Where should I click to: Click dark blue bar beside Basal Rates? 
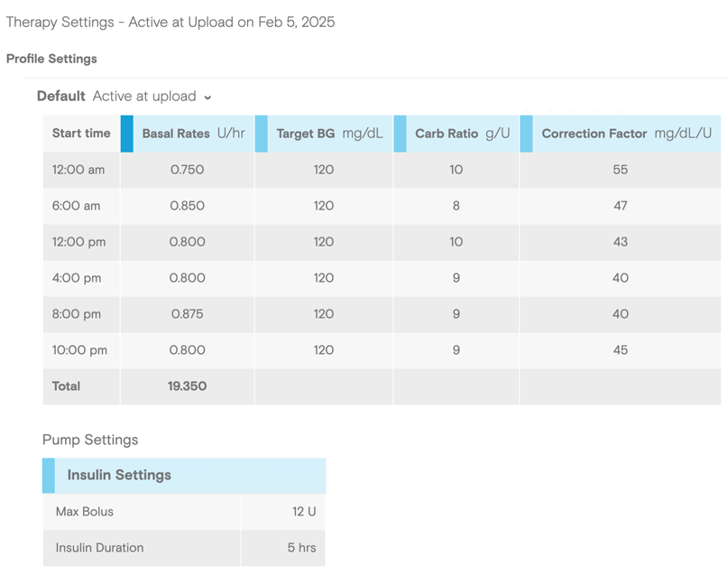pyautogui.click(x=127, y=134)
